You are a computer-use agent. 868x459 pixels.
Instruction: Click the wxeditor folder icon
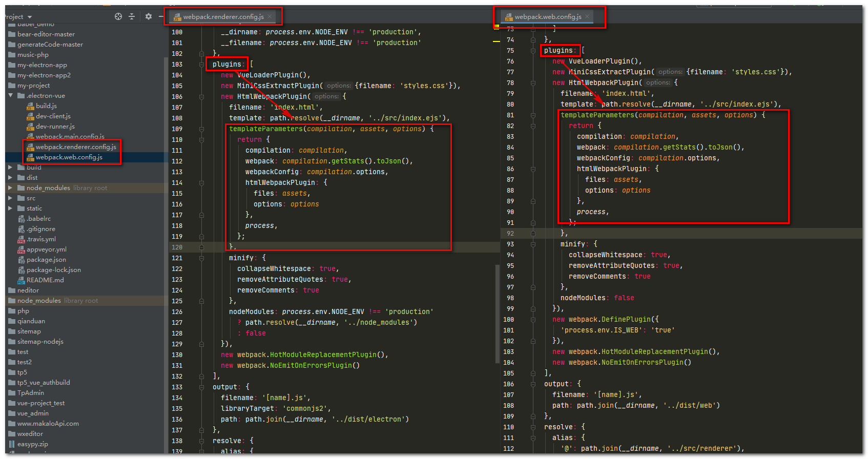pos(12,434)
